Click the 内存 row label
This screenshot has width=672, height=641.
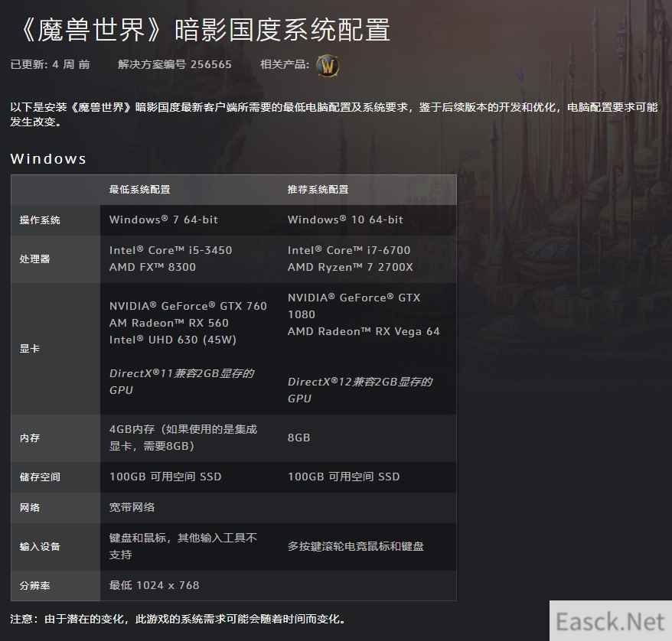point(30,438)
